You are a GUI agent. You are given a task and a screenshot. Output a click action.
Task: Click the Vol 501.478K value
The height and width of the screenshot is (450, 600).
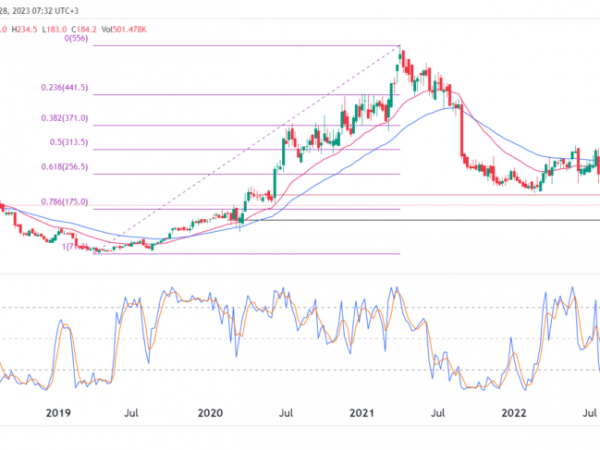[124, 29]
